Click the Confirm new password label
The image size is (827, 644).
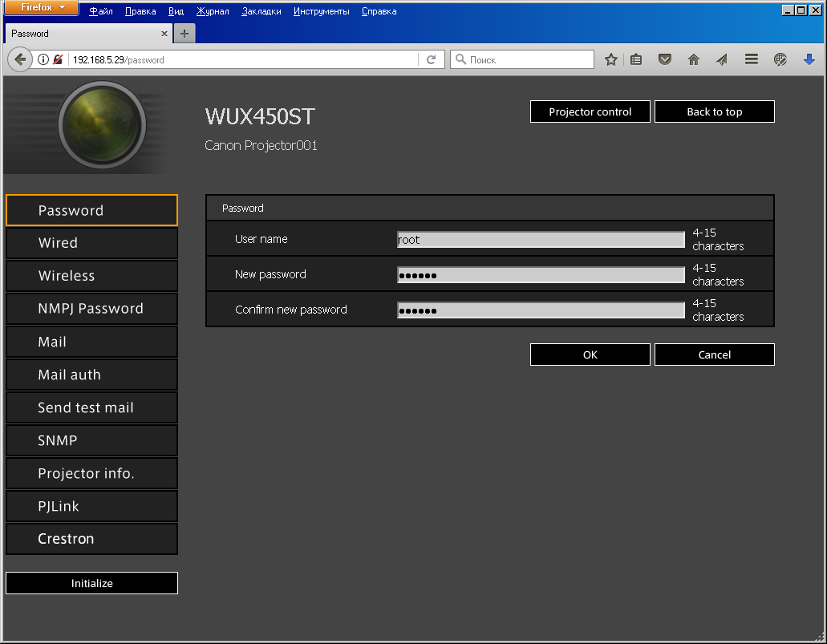tap(291, 310)
